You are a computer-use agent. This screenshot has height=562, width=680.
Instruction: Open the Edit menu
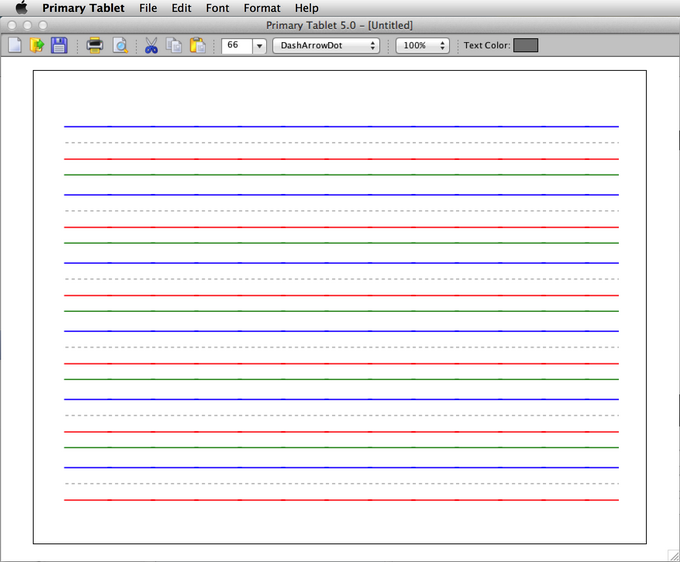click(181, 8)
